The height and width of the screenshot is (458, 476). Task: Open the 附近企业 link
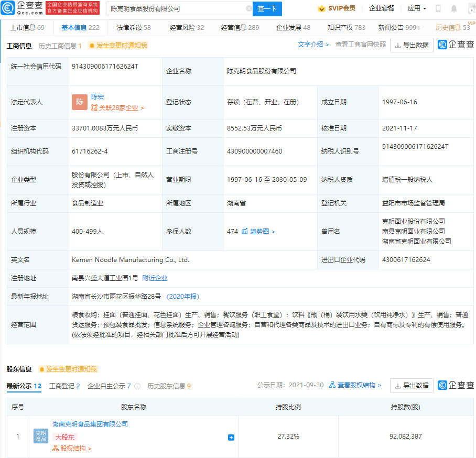click(x=155, y=278)
